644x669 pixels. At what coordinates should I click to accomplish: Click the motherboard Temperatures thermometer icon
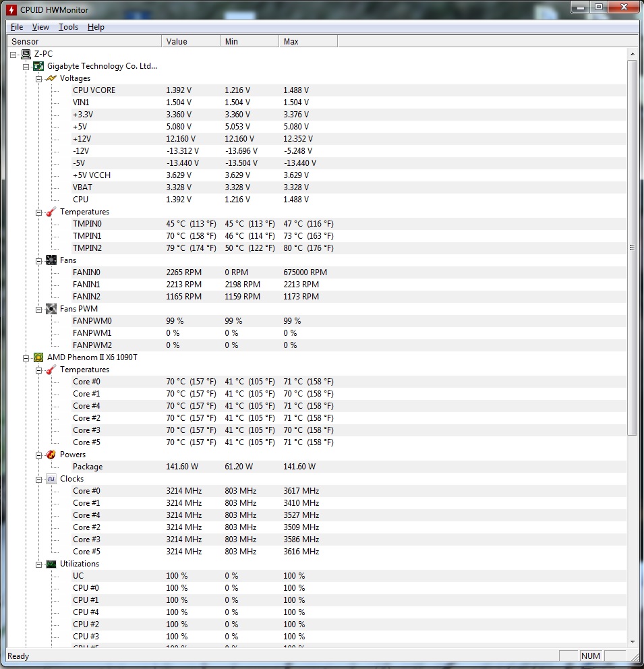pyautogui.click(x=51, y=212)
